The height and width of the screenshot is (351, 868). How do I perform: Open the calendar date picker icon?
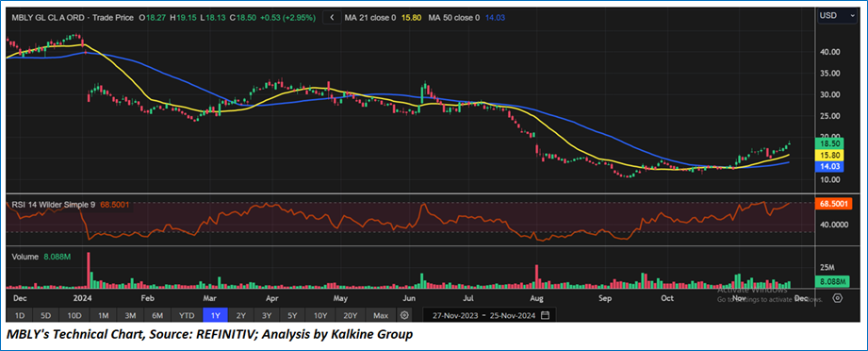click(546, 315)
